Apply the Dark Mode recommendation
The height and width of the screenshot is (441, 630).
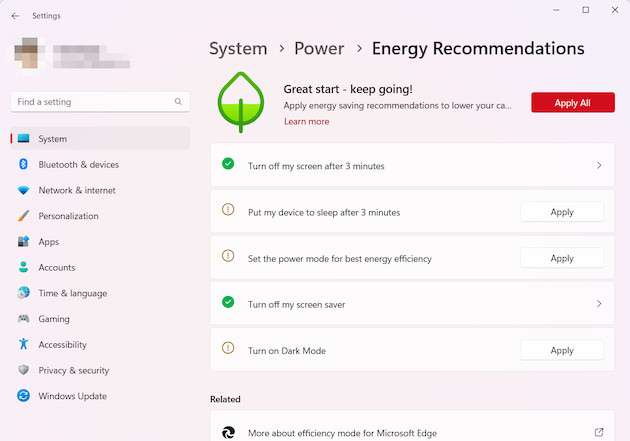(562, 350)
